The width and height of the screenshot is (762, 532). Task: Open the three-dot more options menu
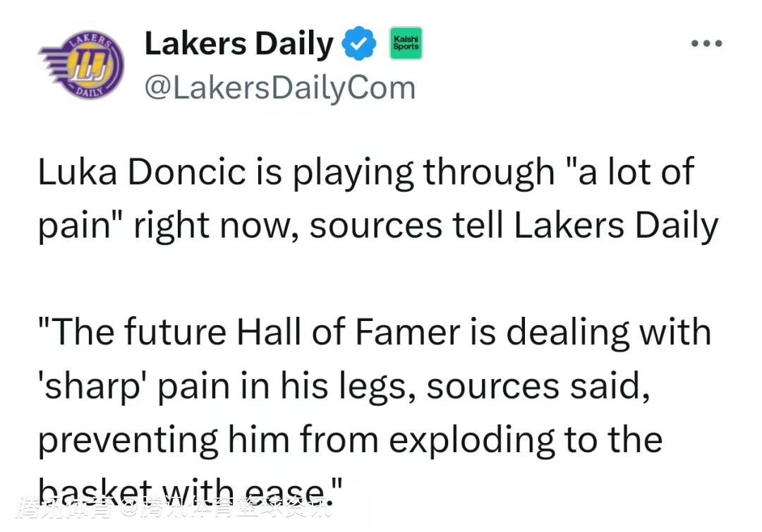706,44
